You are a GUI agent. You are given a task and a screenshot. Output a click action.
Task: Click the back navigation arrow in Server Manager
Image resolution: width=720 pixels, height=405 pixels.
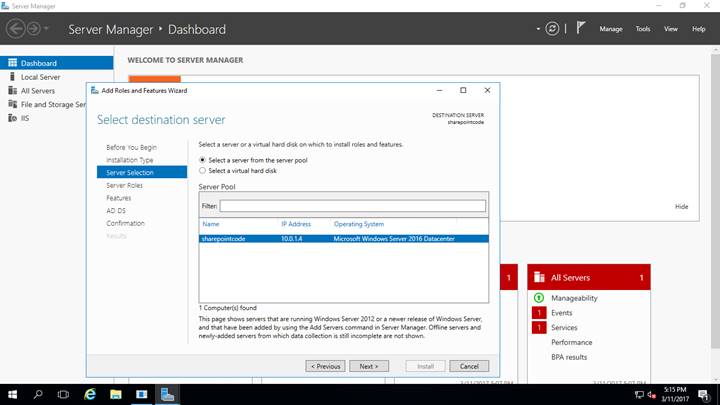pyautogui.click(x=15, y=29)
